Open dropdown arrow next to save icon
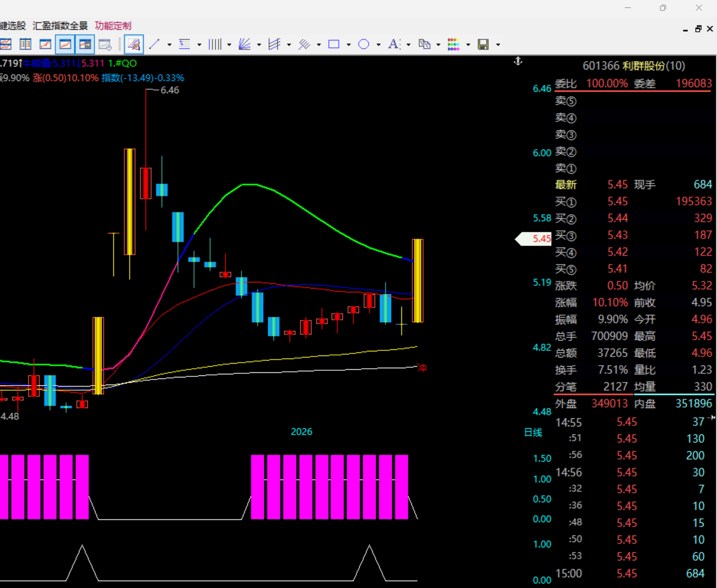The width and height of the screenshot is (717, 588). click(x=498, y=45)
